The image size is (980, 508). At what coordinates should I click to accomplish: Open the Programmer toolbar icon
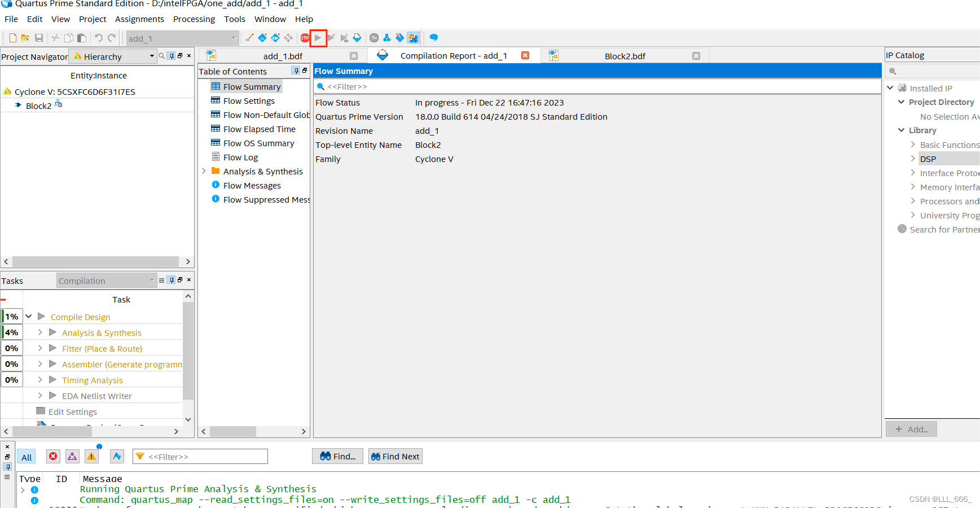click(400, 38)
